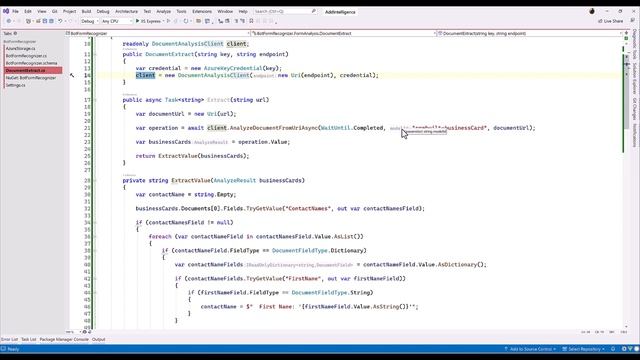
Task: Click the AddIntelligence solution name label
Action: click(340, 12)
